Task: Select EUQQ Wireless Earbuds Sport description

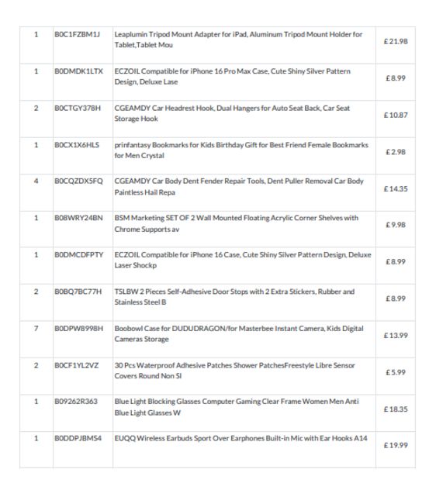Action: point(240,438)
